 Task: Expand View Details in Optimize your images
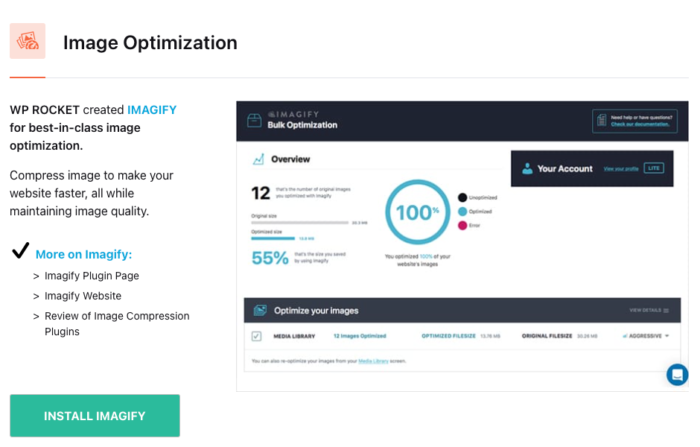[650, 310]
